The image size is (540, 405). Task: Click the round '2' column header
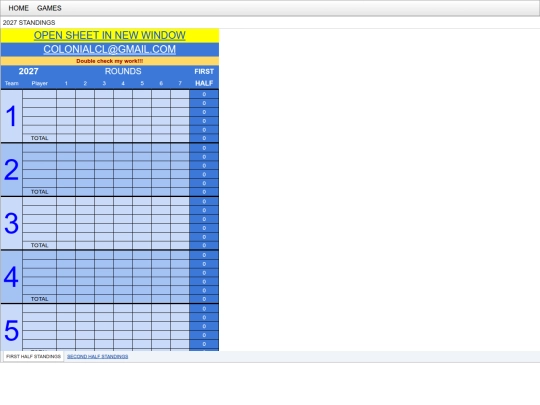tap(85, 83)
